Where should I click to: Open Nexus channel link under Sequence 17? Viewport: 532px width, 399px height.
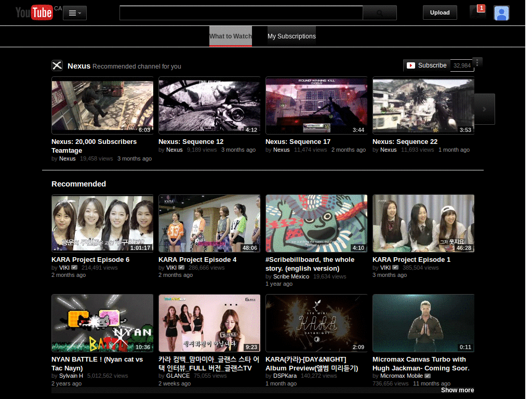tap(281, 150)
